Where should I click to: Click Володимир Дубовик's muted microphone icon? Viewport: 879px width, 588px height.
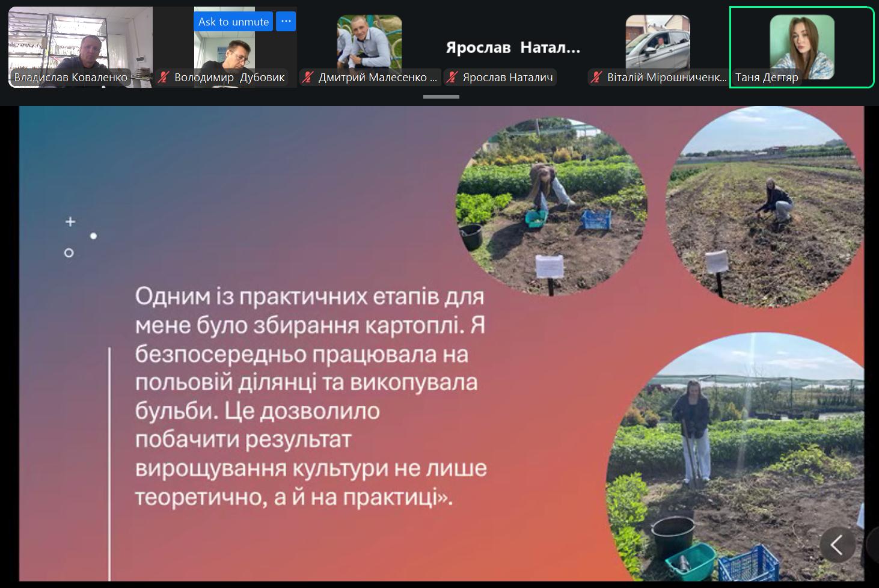164,77
